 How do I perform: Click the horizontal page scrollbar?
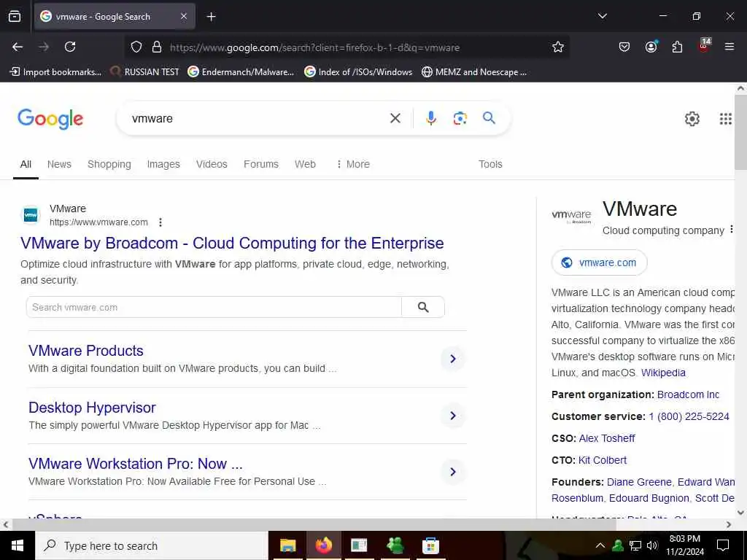(x=314, y=524)
